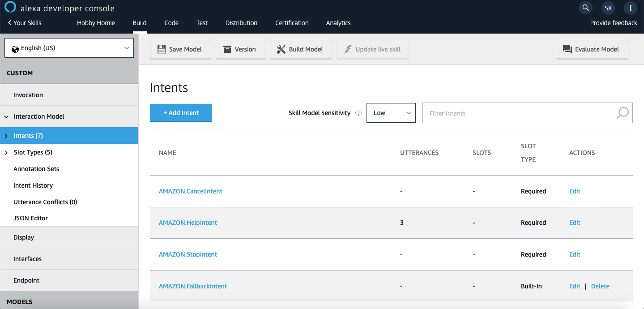Open search with the magnifier icon in header
This screenshot has width=644, height=309.
(585, 8)
